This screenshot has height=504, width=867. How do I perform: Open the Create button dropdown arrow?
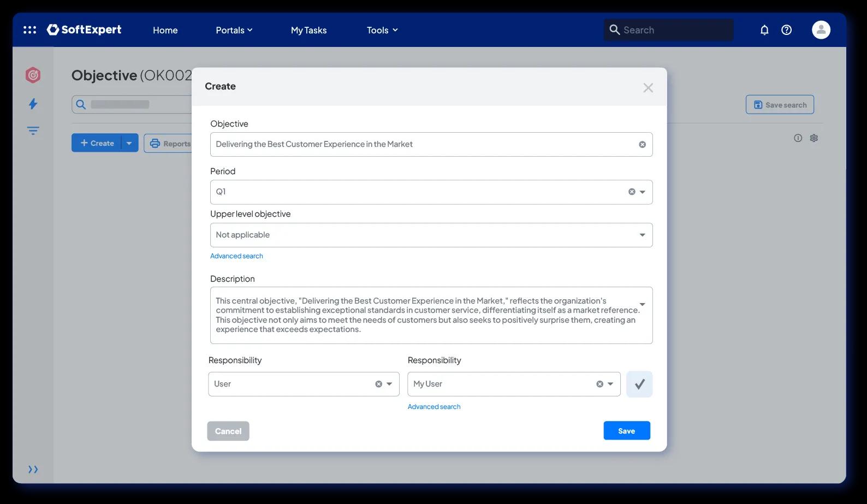coord(129,143)
